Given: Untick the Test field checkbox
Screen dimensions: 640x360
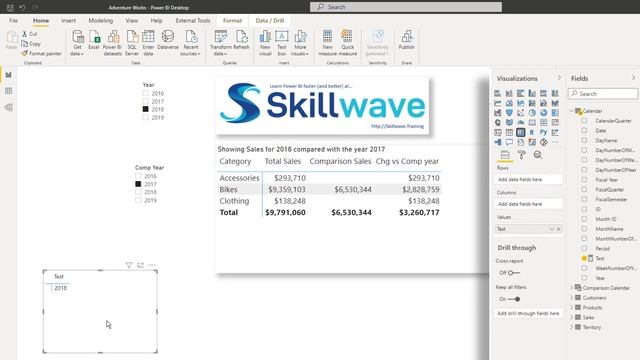Looking at the screenshot, I should pyautogui.click(x=584, y=258).
